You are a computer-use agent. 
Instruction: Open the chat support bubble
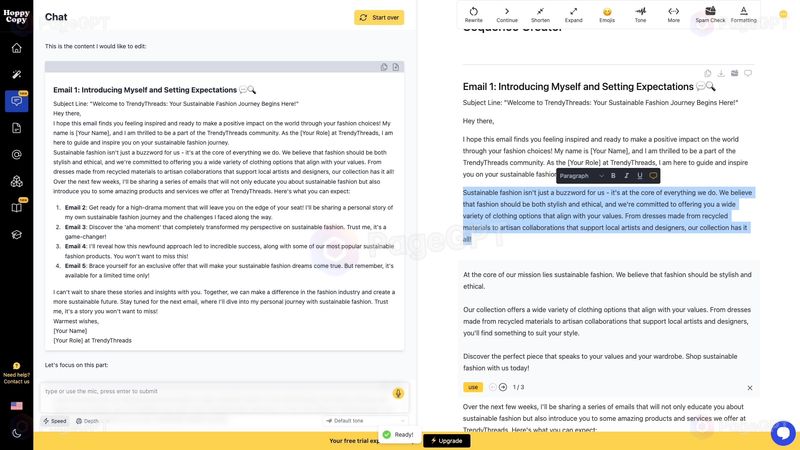coord(783,433)
